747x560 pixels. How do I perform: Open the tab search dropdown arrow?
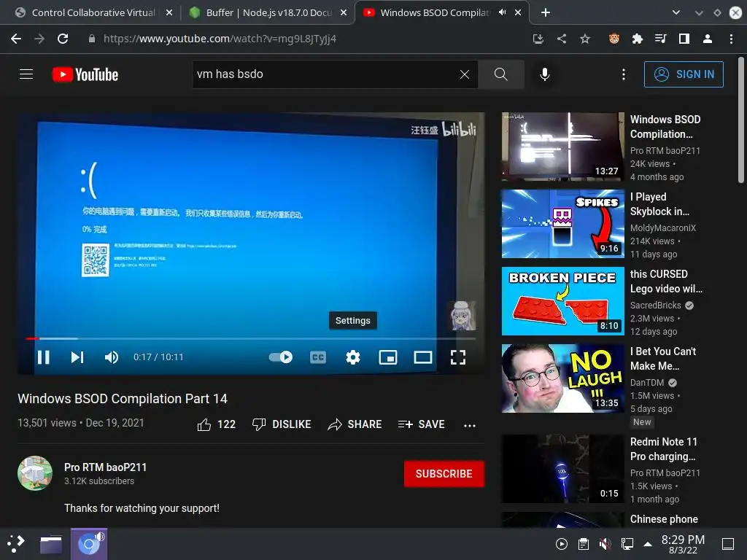[x=676, y=13]
